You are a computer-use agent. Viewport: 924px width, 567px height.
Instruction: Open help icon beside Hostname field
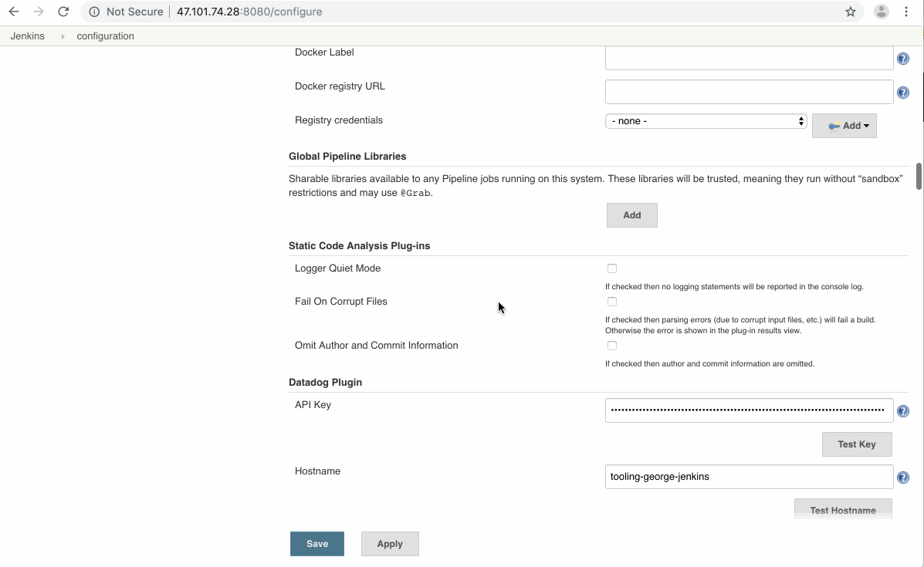[902, 478]
